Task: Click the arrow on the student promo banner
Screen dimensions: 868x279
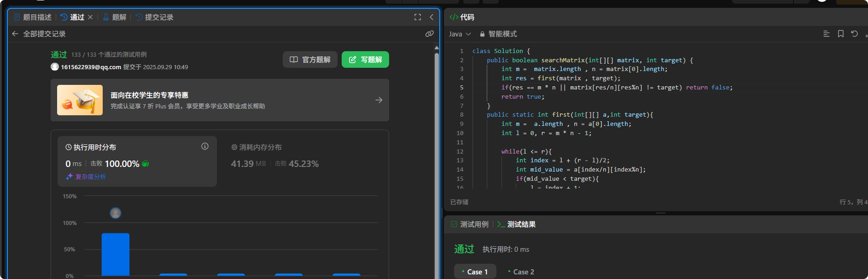Action: pos(379,100)
